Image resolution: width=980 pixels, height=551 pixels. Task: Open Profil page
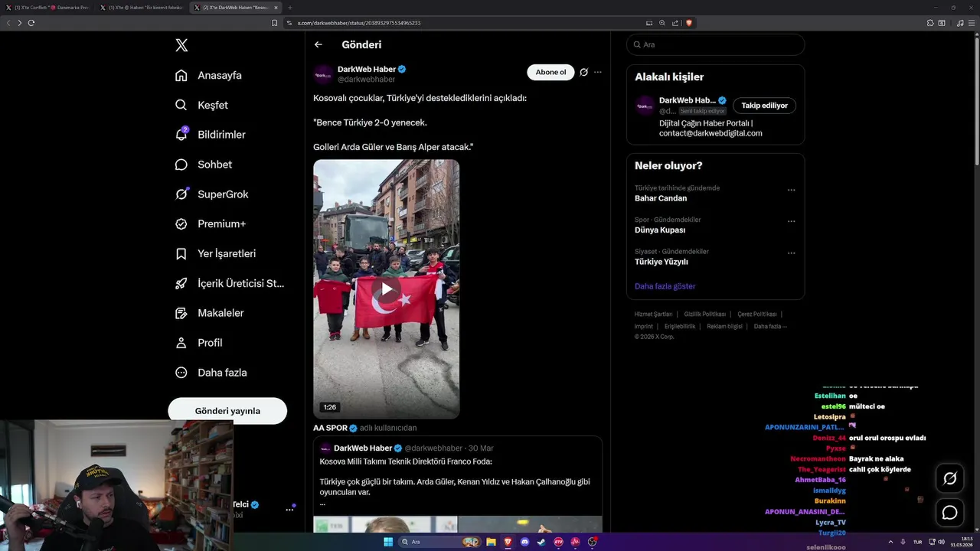click(x=199, y=343)
